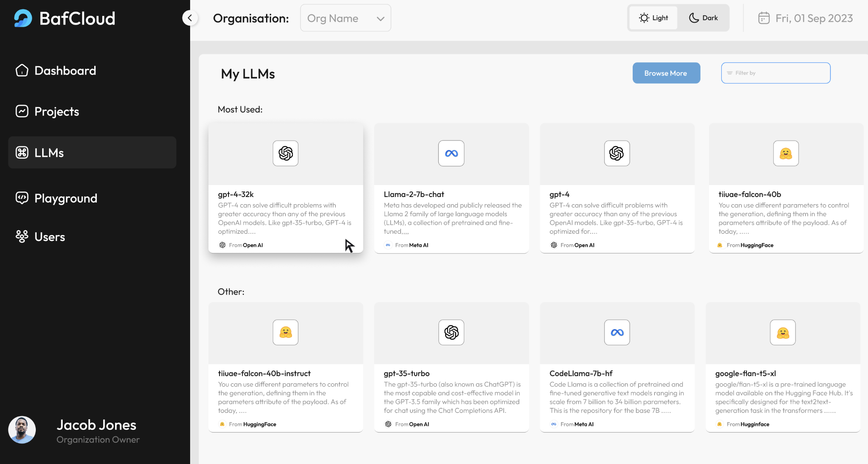
Task: Collapse the sidebar with arrow button
Action: click(190, 18)
